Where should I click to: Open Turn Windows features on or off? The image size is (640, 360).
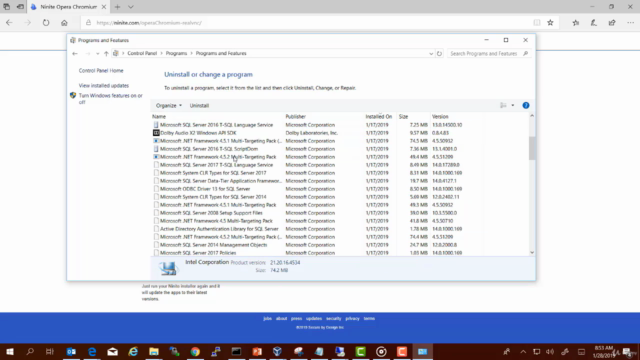(x=111, y=99)
